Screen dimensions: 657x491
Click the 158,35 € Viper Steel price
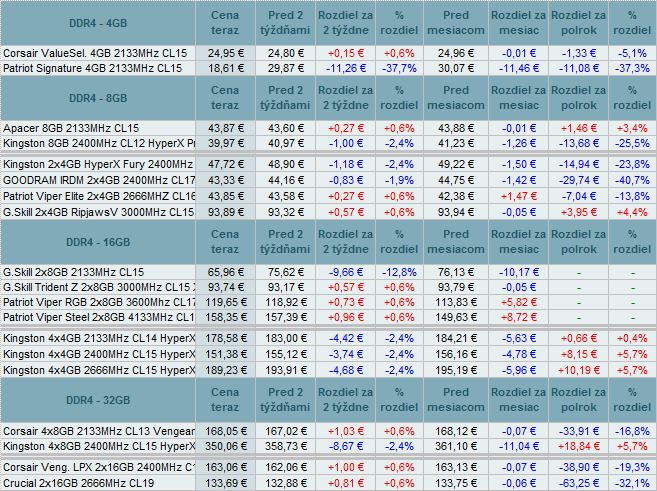pos(225,317)
